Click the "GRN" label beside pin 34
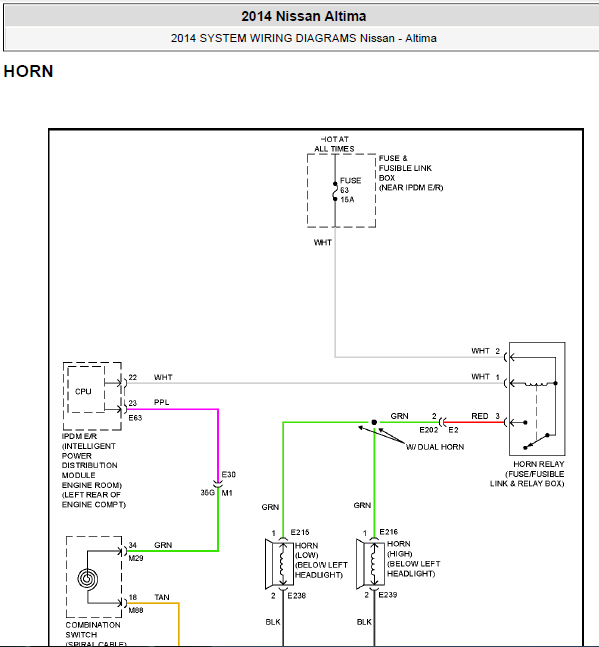Viewport: 599px width, 647px height. click(163, 545)
